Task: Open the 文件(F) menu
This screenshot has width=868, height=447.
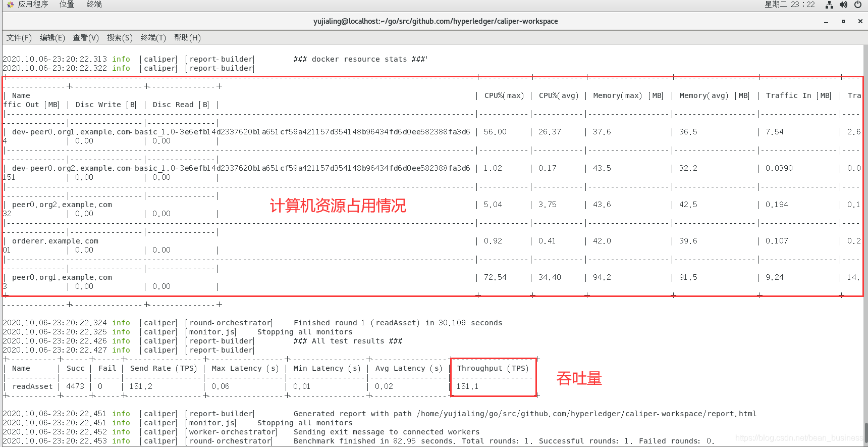Action: [19, 38]
